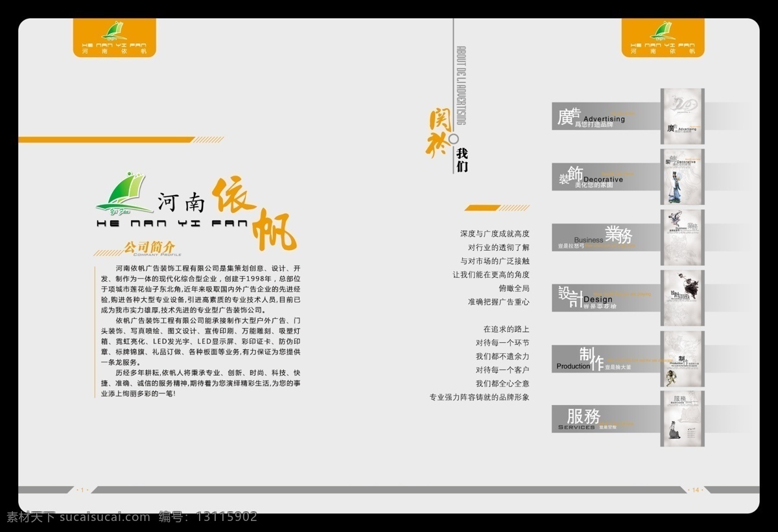
Task: Open the Design thumbnail image
Action: click(682, 298)
